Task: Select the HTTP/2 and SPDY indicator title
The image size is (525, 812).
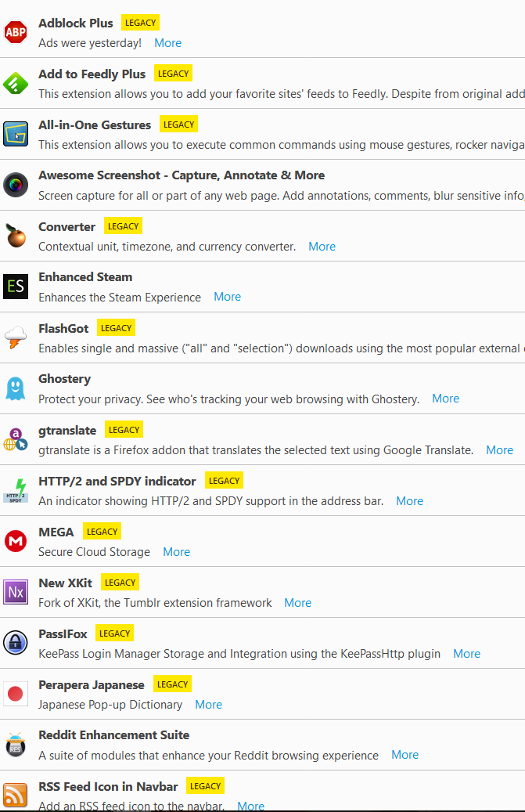Action: 117,481
